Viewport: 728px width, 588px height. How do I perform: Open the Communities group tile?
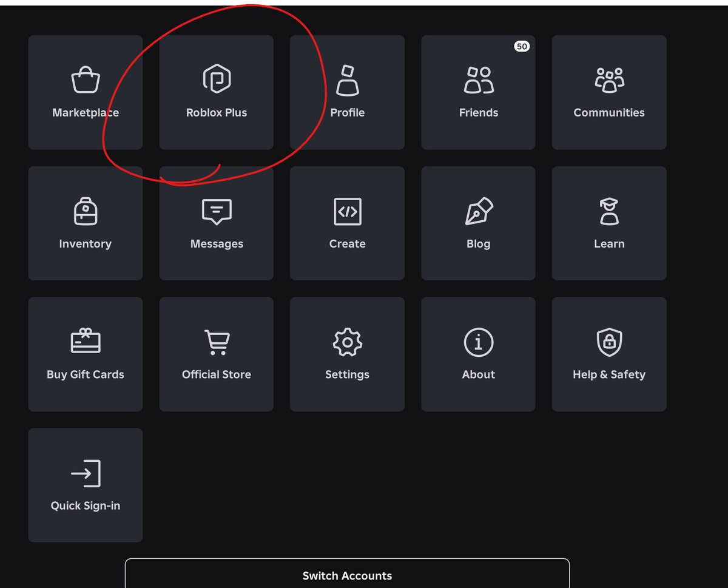click(x=609, y=92)
